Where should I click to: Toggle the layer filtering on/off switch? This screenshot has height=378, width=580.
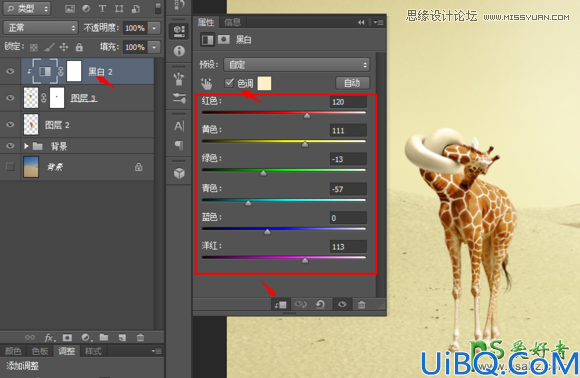(158, 8)
